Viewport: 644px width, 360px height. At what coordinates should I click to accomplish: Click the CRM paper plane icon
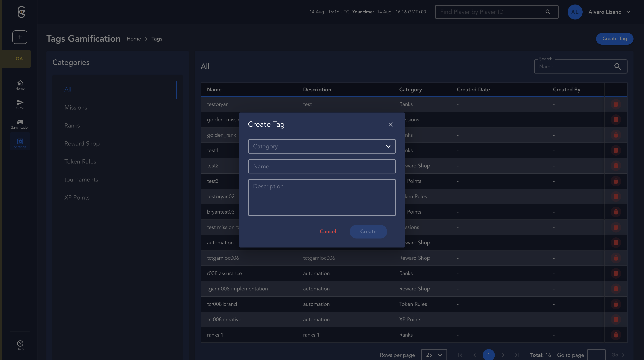pyautogui.click(x=20, y=102)
